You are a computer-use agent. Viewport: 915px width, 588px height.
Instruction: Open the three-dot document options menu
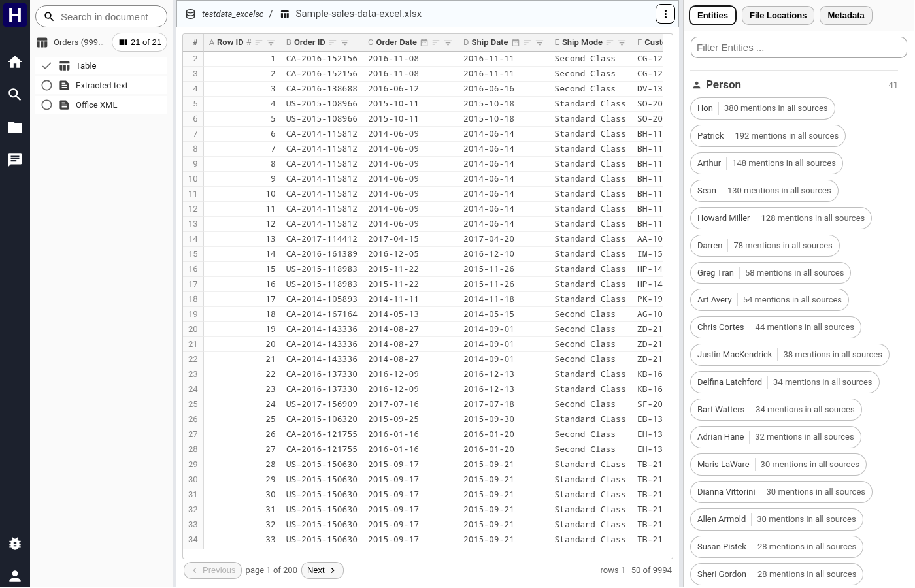click(x=665, y=14)
